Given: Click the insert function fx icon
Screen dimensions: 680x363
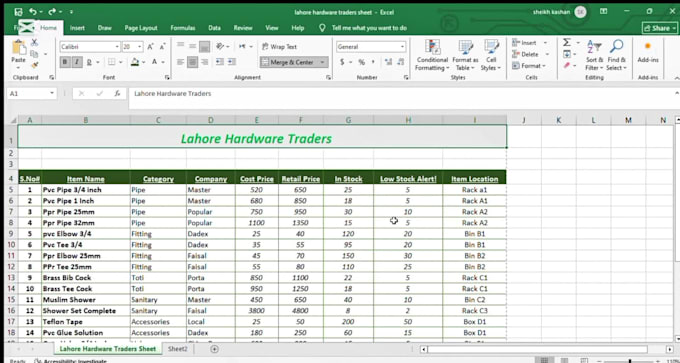Looking at the screenshot, I should [117, 93].
